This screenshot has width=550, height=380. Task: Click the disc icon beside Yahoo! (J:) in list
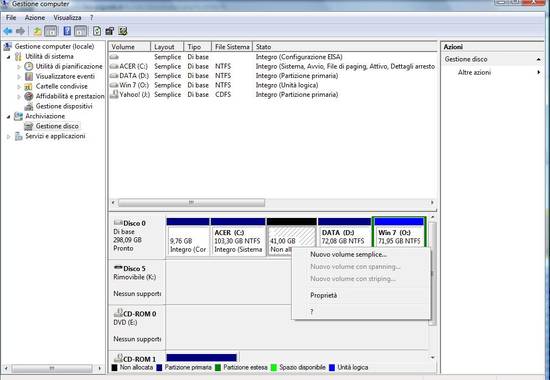114,94
